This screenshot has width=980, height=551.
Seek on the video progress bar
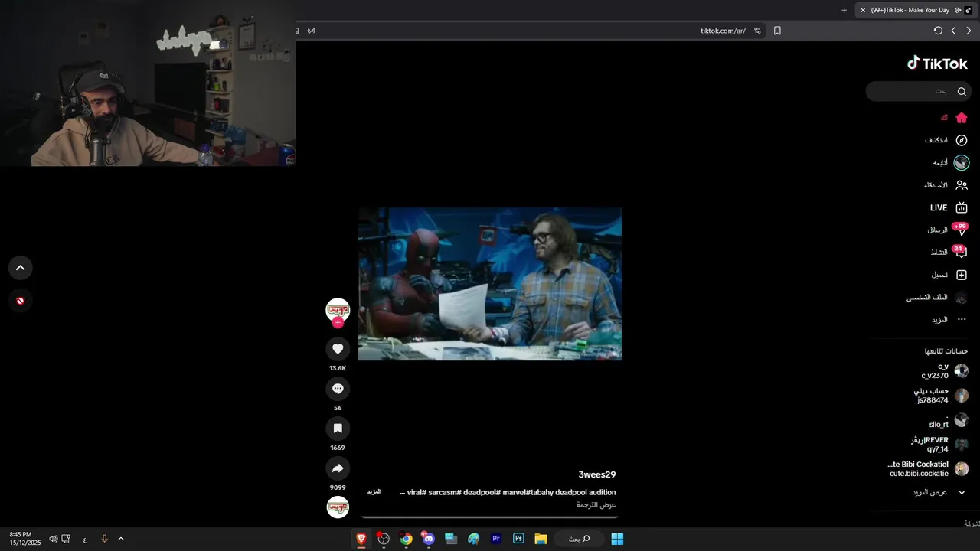point(490,517)
